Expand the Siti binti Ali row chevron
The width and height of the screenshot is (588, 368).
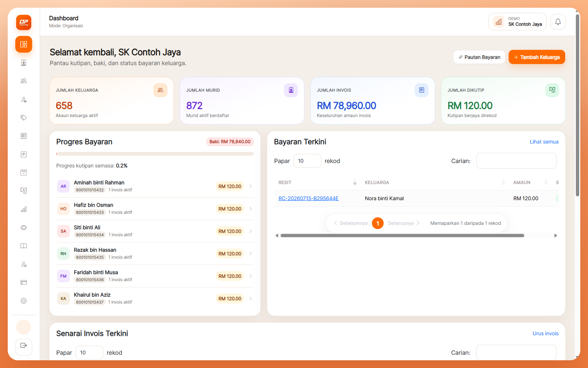251,231
